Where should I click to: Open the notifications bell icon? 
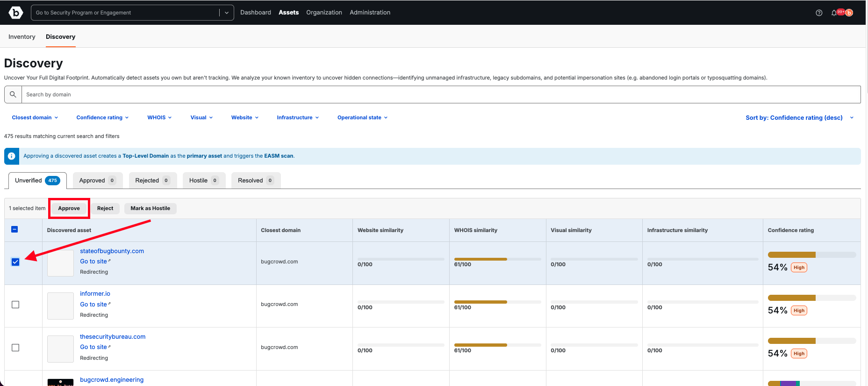834,13
